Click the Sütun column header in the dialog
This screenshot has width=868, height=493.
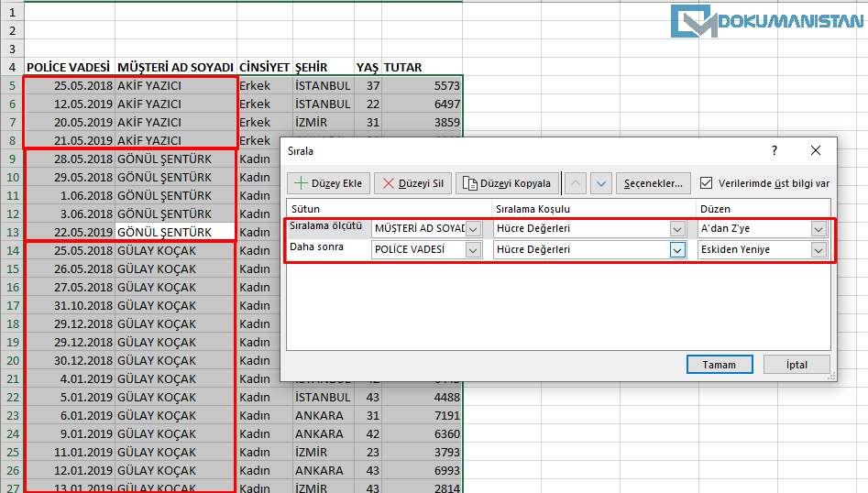click(x=305, y=209)
